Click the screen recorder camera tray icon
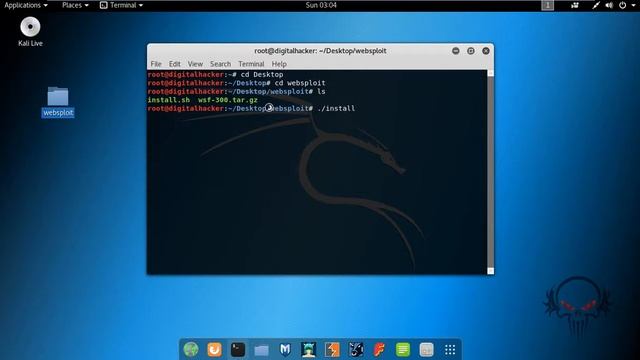 (575, 5)
